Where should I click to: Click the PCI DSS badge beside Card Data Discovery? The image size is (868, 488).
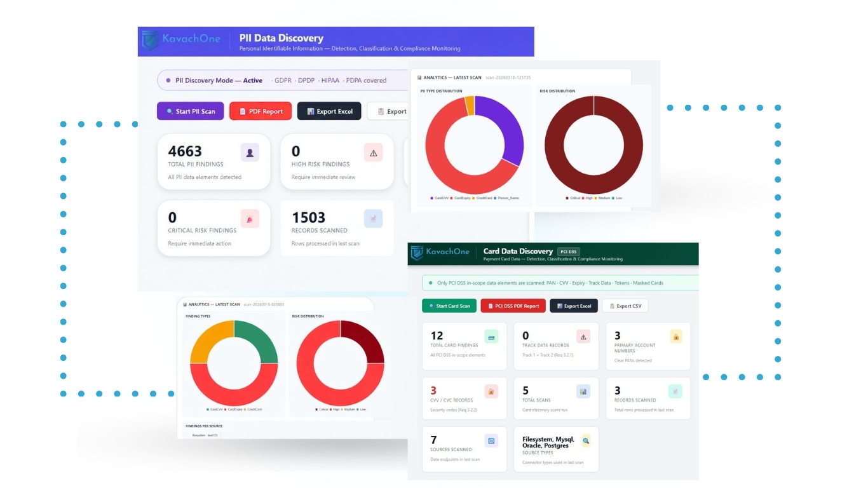568,252
